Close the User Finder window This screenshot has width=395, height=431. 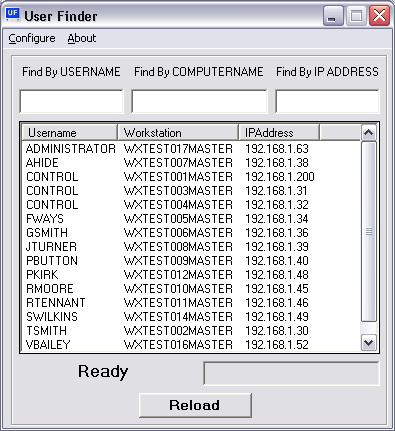pyautogui.click(x=379, y=16)
